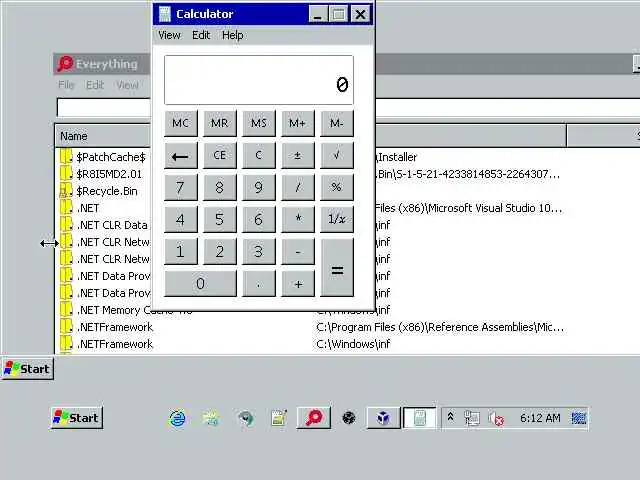The width and height of the screenshot is (640, 480).
Task: Click the M+ memory add key
Action: (x=298, y=123)
